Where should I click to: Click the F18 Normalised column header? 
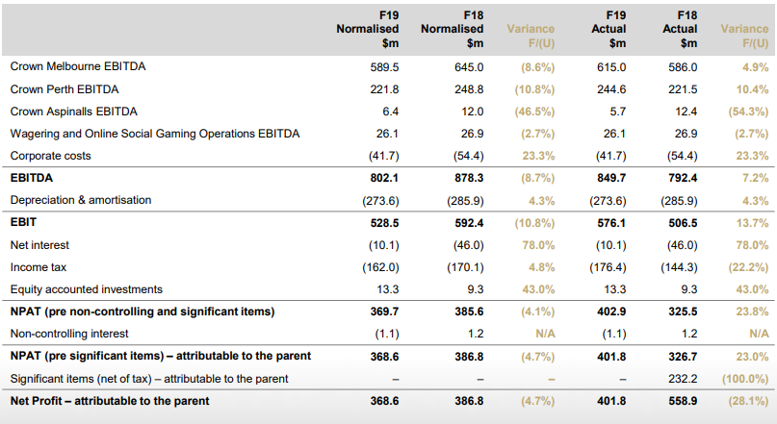click(x=452, y=29)
